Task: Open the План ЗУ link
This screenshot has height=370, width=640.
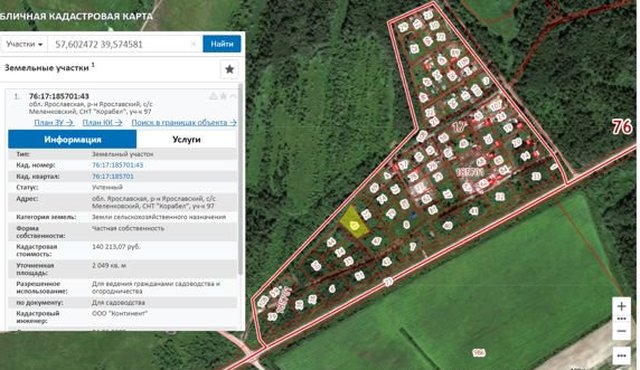Action: point(53,122)
